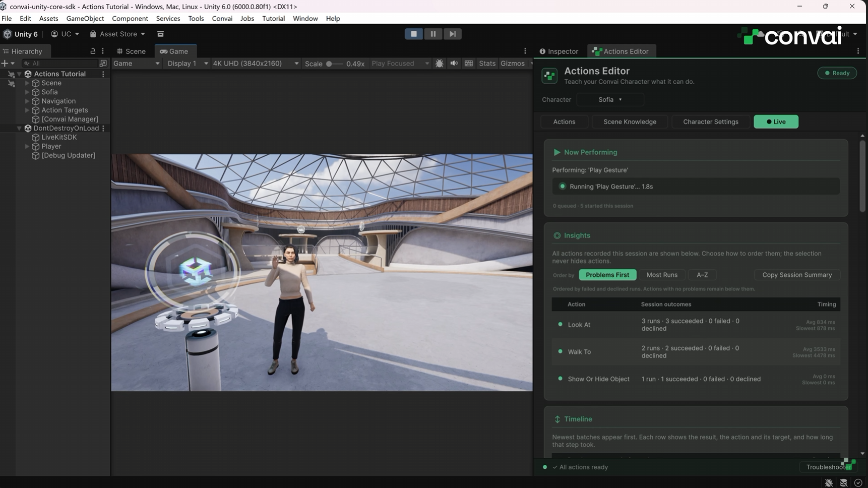Open the Asset Store bag icon
The width and height of the screenshot is (868, 488).
click(93, 34)
